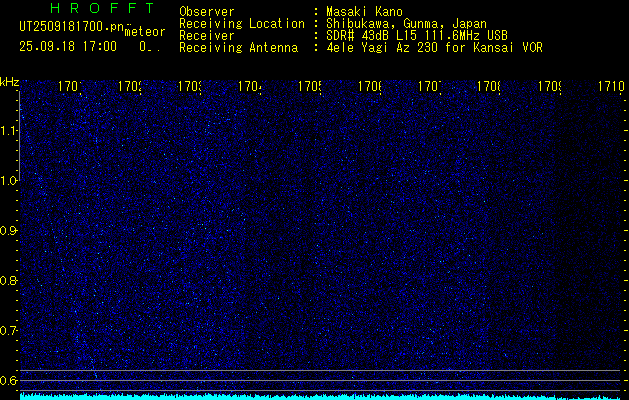
Task: Click the 0.6 kHz axis label
Action: pyautogui.click(x=8, y=380)
